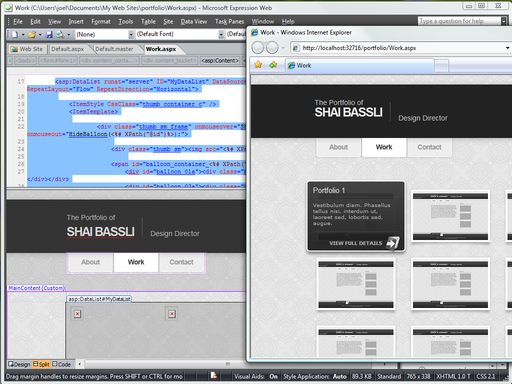Screen dimensions: 512x384
Task: Open the Site menu
Action: pyautogui.click(x=168, y=22)
